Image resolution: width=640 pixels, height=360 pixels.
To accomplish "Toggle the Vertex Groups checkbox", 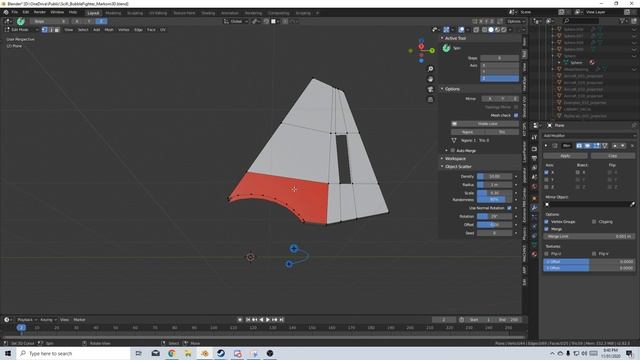I will click(547, 222).
